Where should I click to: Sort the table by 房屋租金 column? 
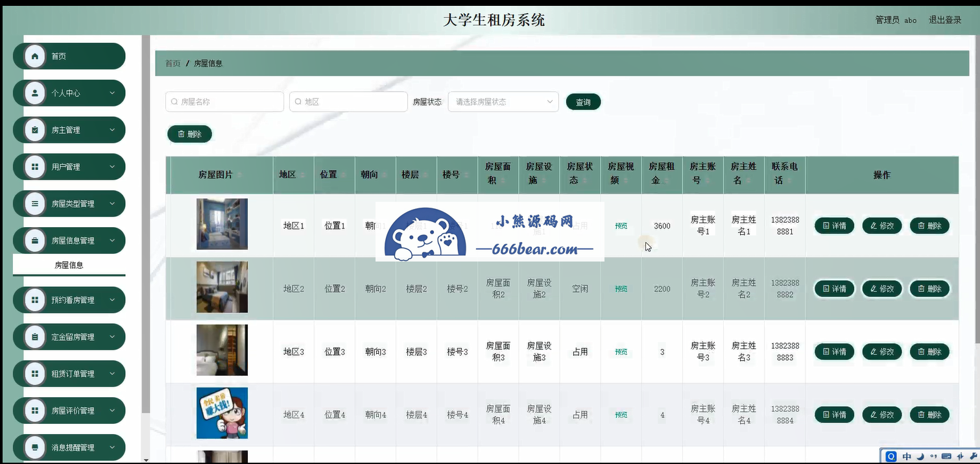pyautogui.click(x=666, y=181)
